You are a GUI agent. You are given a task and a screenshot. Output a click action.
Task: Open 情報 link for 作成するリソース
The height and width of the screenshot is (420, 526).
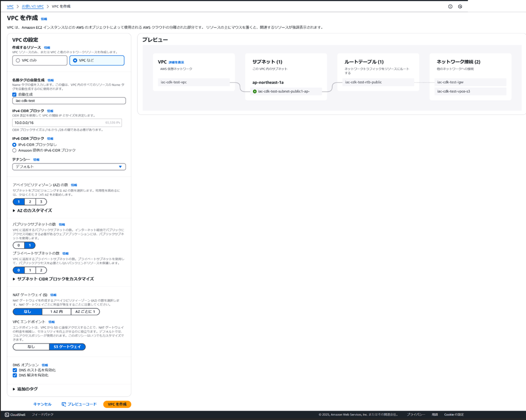click(47, 48)
